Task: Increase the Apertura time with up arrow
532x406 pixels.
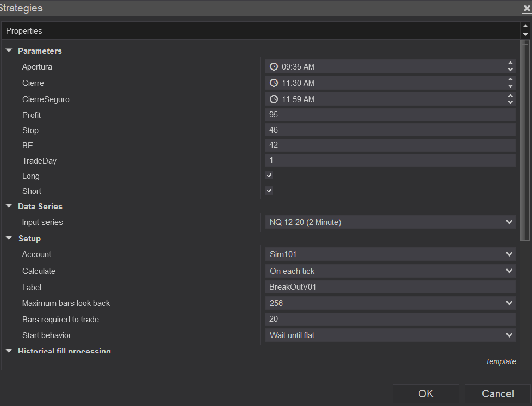Action: (x=510, y=63)
